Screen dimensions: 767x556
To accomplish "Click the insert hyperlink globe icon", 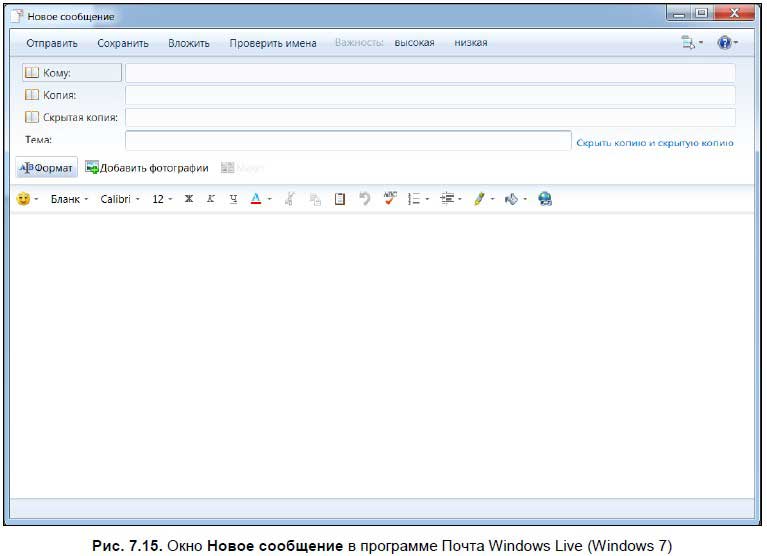I will pyautogui.click(x=545, y=199).
